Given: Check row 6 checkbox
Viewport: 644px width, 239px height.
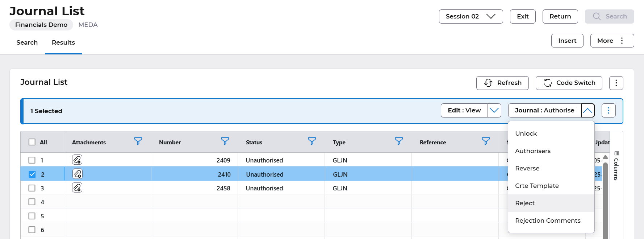Looking at the screenshot, I should pyautogui.click(x=32, y=230).
